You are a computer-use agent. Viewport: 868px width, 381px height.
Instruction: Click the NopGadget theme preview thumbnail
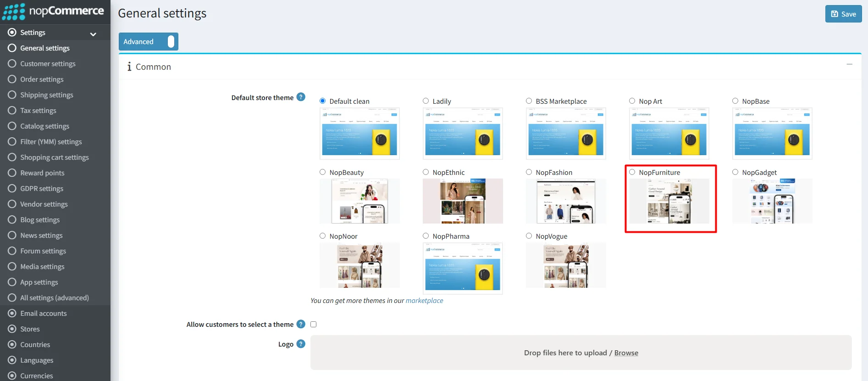coord(772,201)
